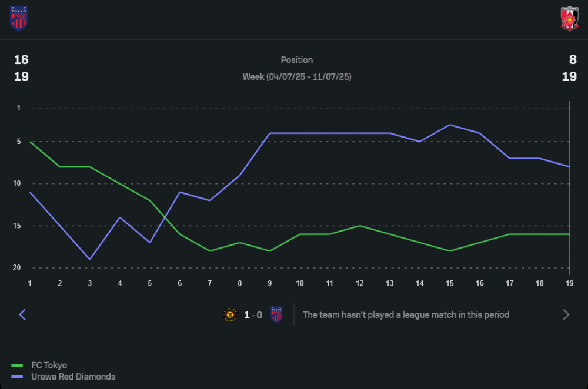Toggle FC Tokyo green legend line
This screenshot has height=389, width=588.
tap(17, 365)
